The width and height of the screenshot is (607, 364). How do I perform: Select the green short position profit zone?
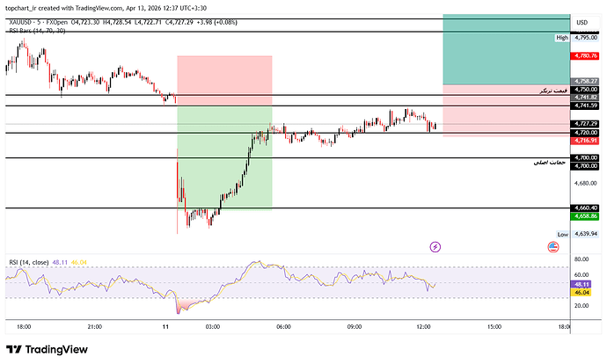(224, 158)
